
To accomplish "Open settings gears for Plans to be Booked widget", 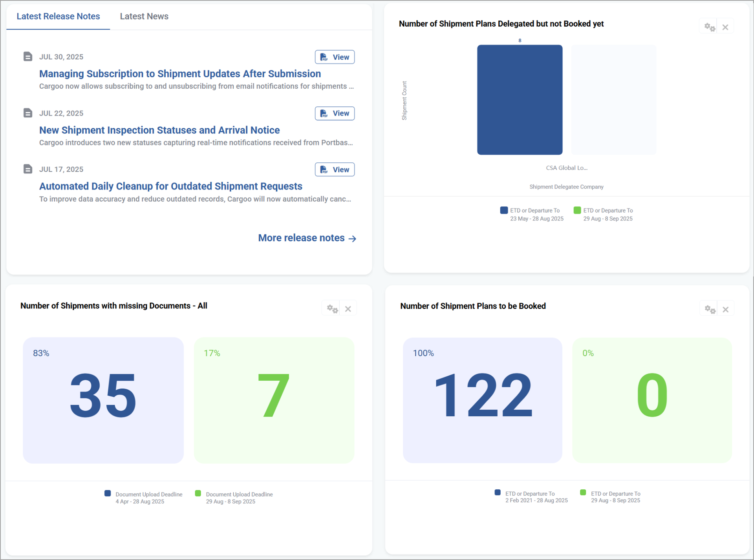I will (x=710, y=309).
